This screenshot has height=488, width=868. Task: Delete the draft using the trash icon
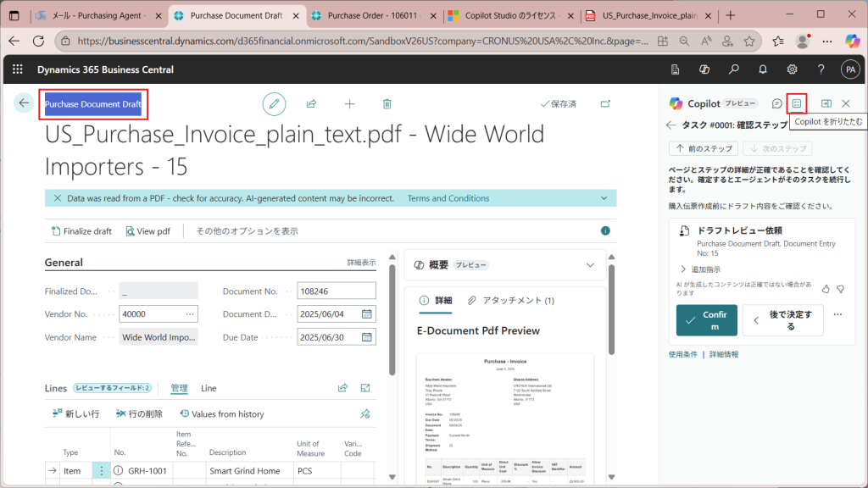[387, 104]
